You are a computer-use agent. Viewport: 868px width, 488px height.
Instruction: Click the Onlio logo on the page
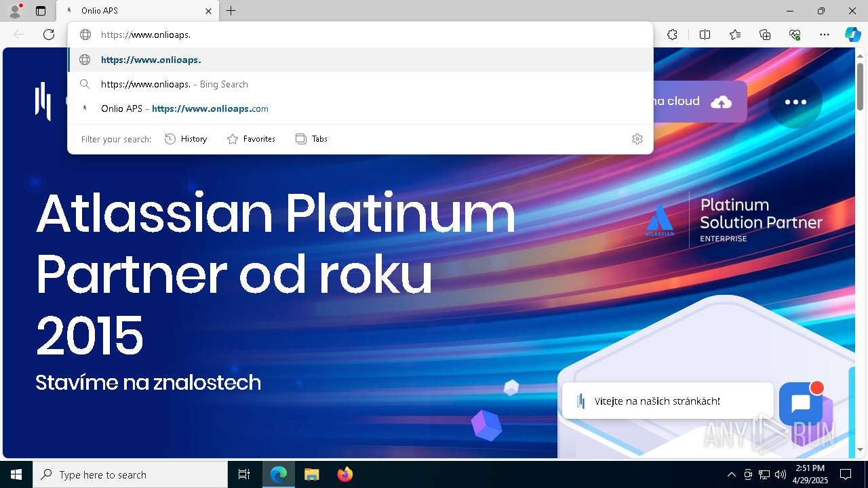(43, 101)
